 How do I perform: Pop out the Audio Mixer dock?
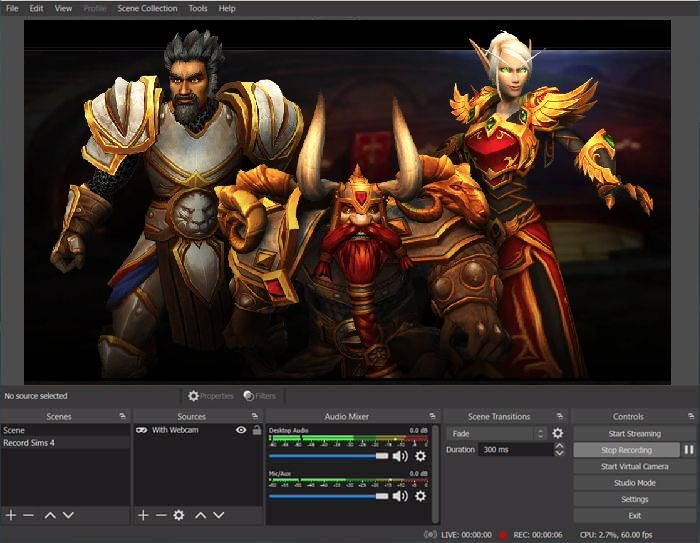click(x=432, y=416)
